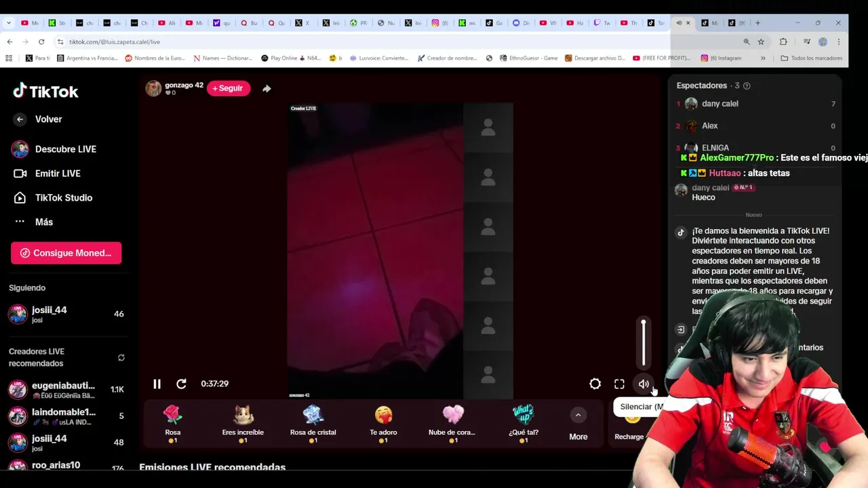868x488 pixels.
Task: Enter fullscreen mode
Action: 619,384
